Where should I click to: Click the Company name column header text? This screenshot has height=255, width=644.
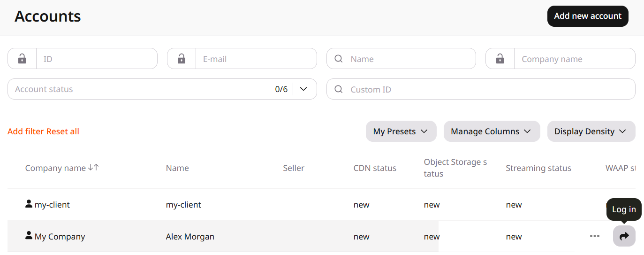[x=55, y=168]
